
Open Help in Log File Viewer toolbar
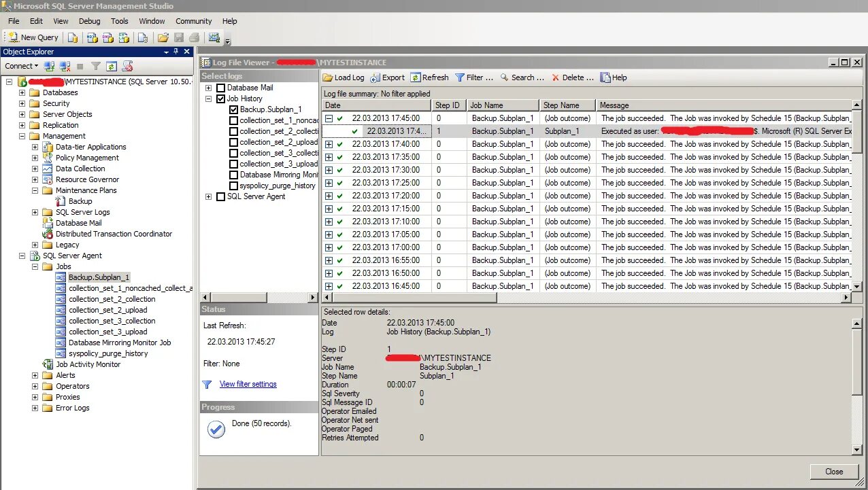click(x=614, y=77)
